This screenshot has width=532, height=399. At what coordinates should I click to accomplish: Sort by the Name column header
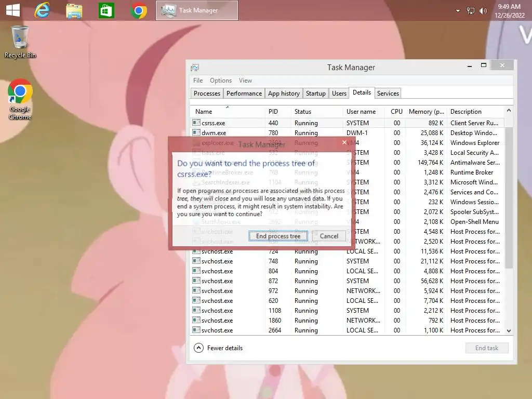[x=228, y=112]
